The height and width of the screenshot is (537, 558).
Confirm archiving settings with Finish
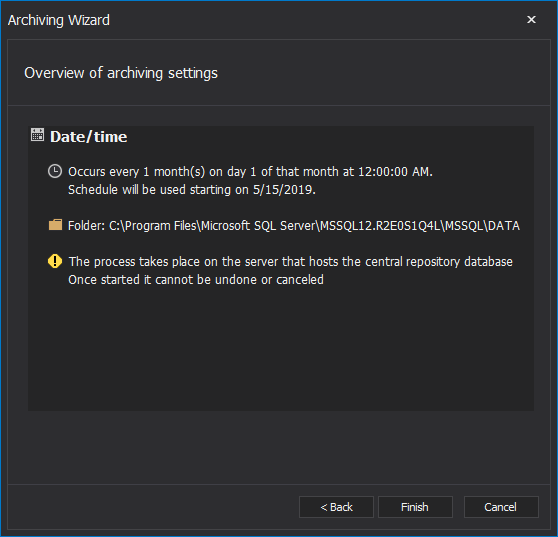click(415, 507)
